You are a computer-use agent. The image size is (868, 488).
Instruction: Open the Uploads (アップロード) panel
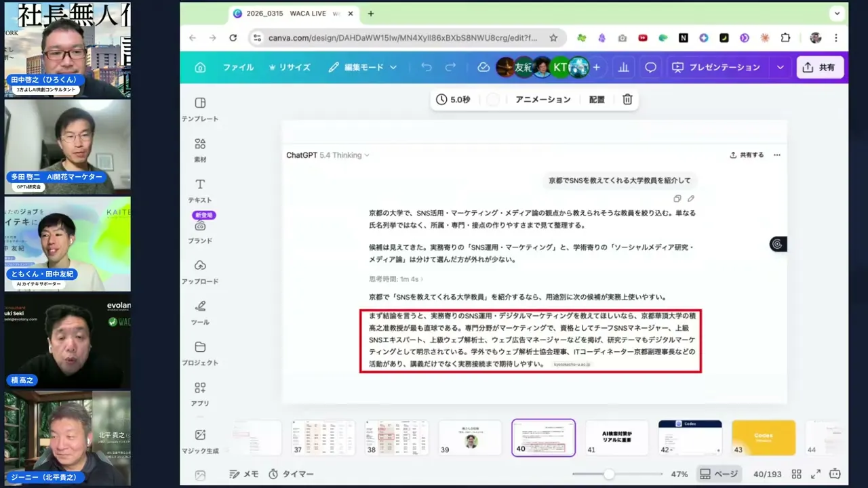coord(200,266)
